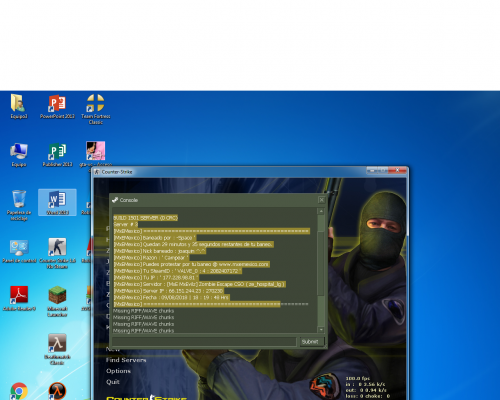Screen dimensions: 500x400
Task: Click the console scrollbar down arrow
Action: pos(321,329)
